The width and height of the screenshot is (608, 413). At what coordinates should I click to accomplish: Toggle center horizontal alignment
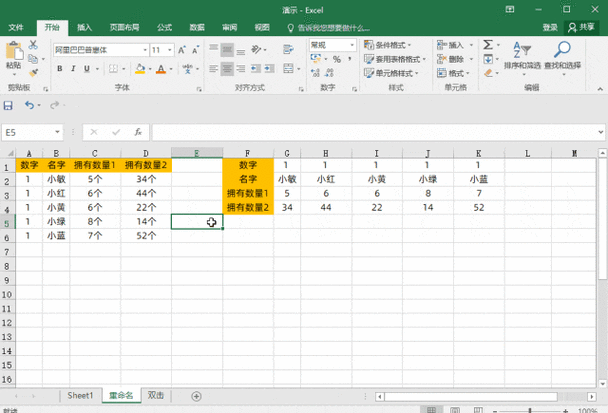[x=227, y=69]
